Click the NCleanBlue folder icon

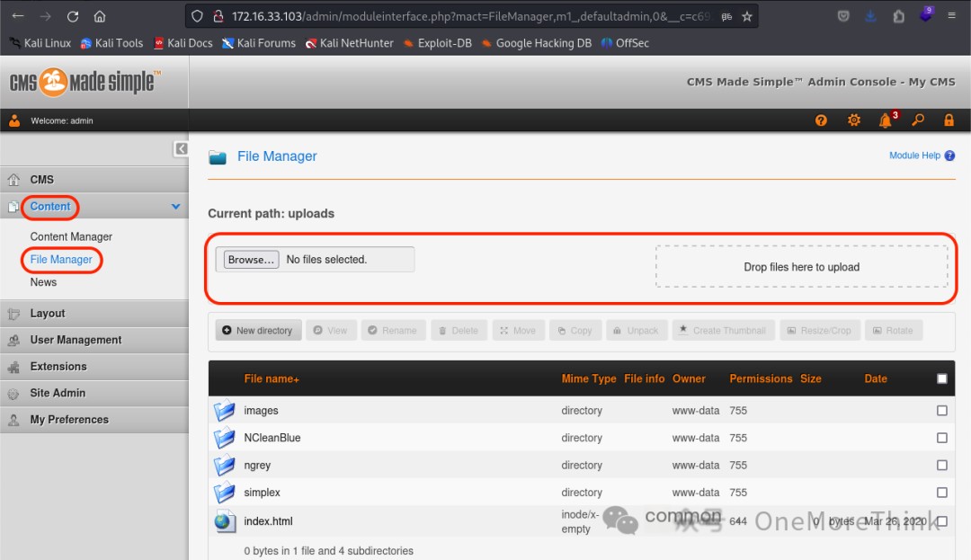click(x=224, y=438)
